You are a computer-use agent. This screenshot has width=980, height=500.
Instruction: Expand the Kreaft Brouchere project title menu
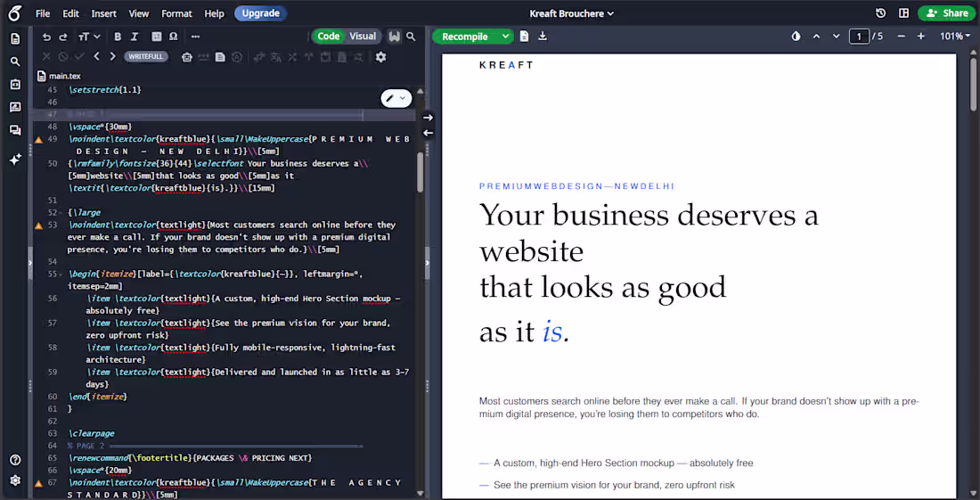coord(571,13)
